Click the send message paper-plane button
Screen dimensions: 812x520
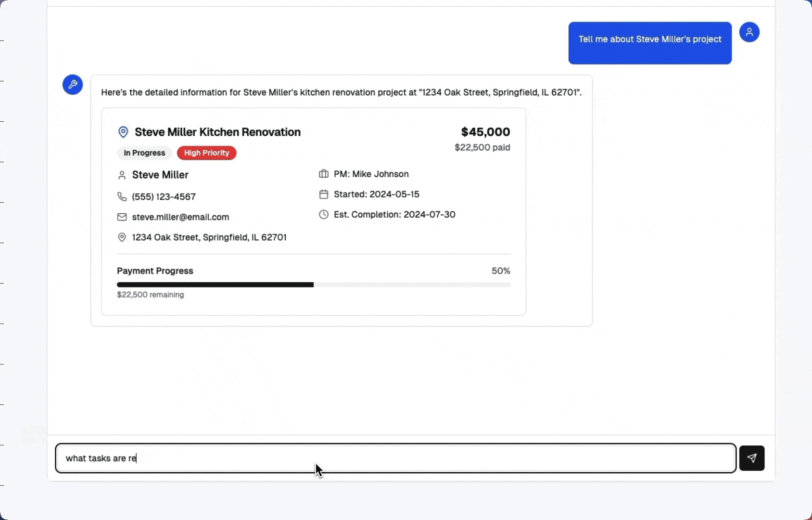coord(751,458)
